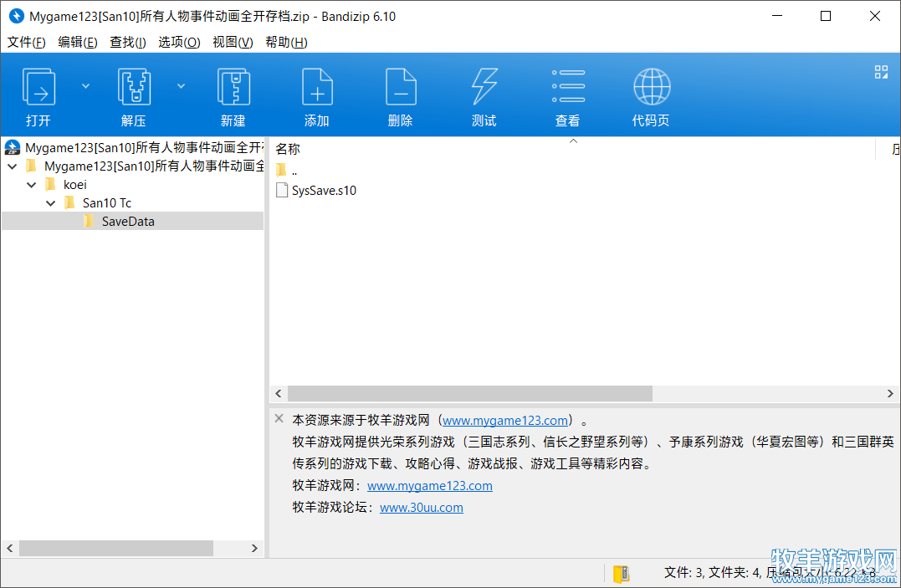
Task: Open the 牧羊游戏网 www.mygame123.com link
Action: [430, 486]
